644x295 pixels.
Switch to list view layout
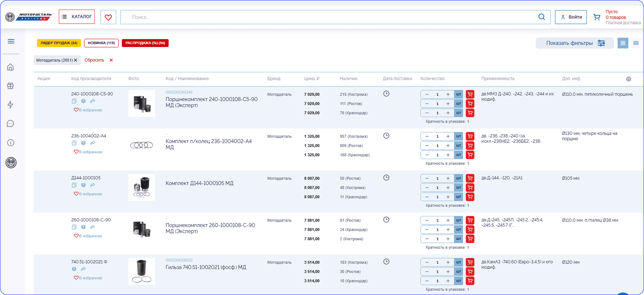(x=623, y=43)
